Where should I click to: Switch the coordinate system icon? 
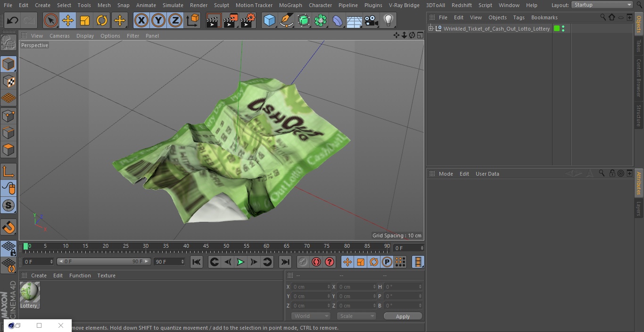coord(192,20)
